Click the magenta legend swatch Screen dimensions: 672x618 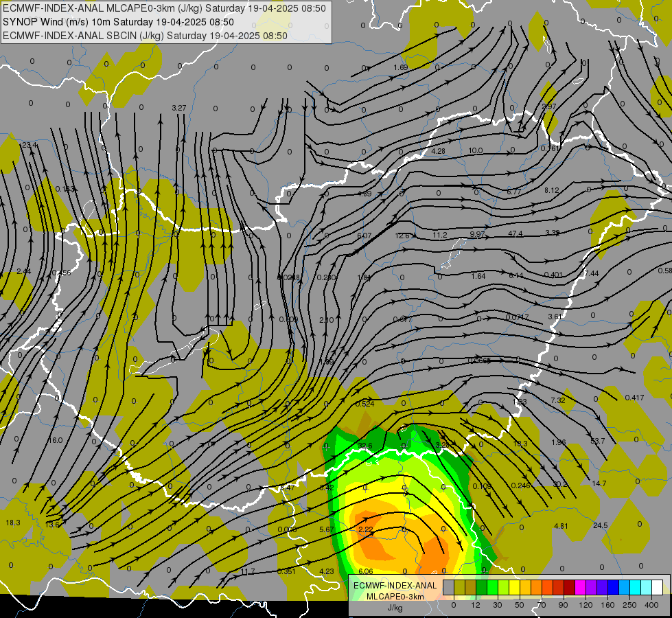pos(580,587)
